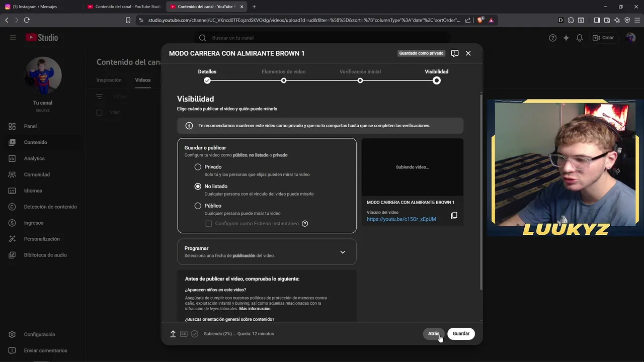Click the sparkle AI icon in Studio header
644x362 pixels.
(566, 38)
